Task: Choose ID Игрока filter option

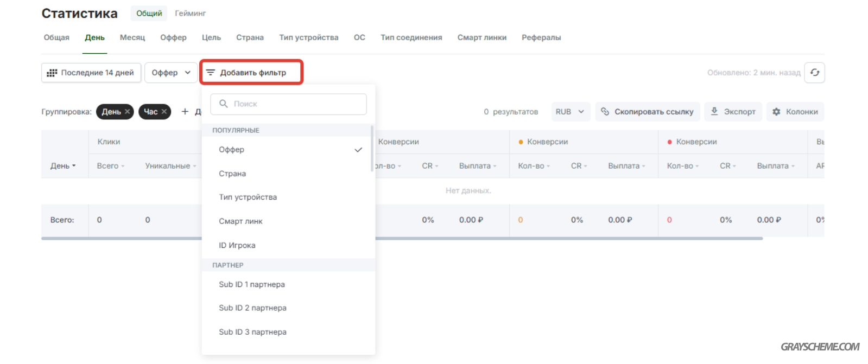Action: tap(288, 245)
